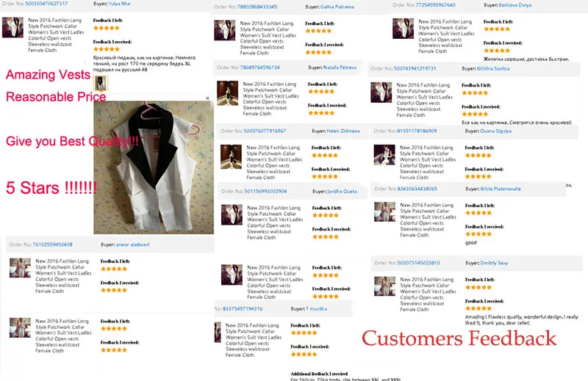Open buyer anwar aladwani profile
This screenshot has width=588, height=381.
coord(132,244)
